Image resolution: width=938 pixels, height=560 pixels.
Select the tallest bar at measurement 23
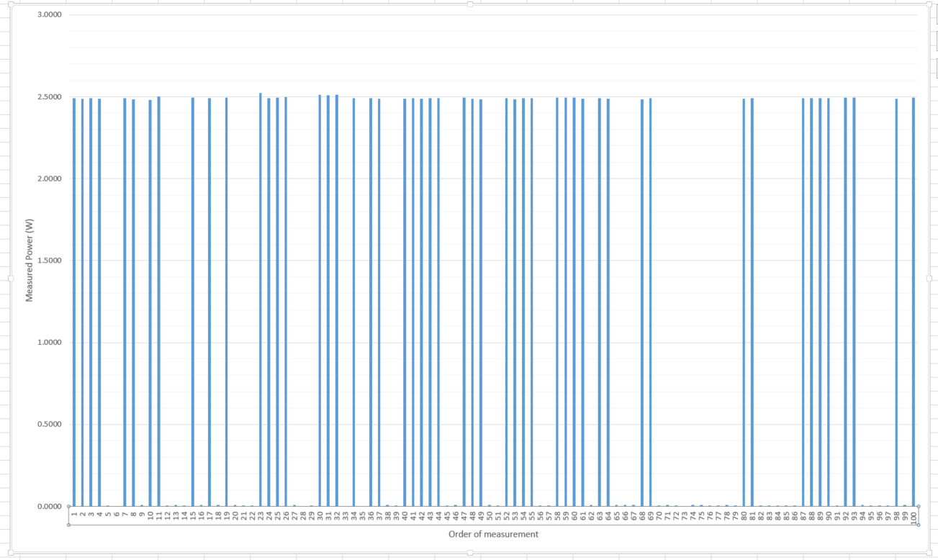click(261, 299)
